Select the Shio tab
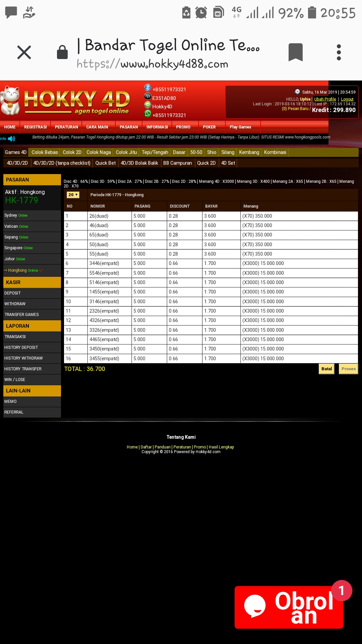Screen dimensions: 362x644 click(x=212, y=152)
